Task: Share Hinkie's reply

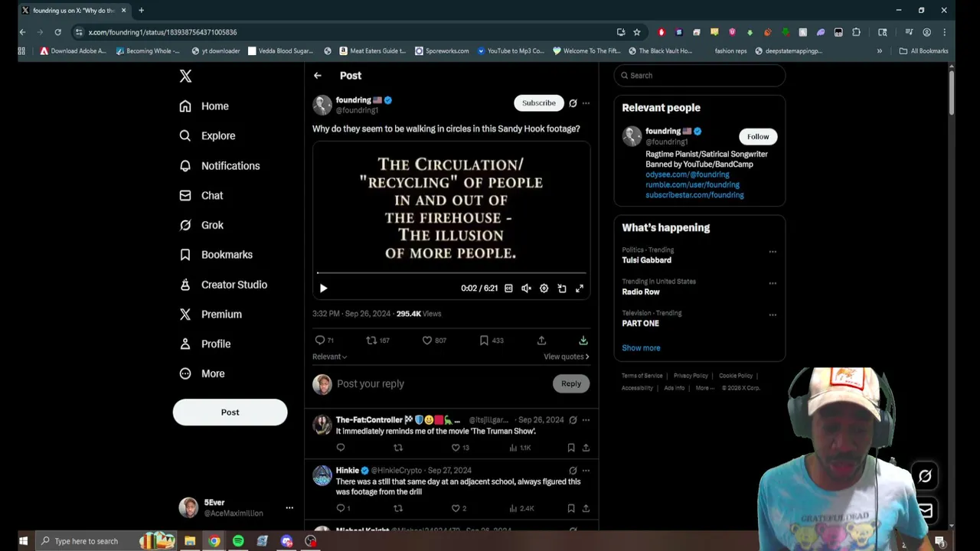Action: [x=586, y=508]
